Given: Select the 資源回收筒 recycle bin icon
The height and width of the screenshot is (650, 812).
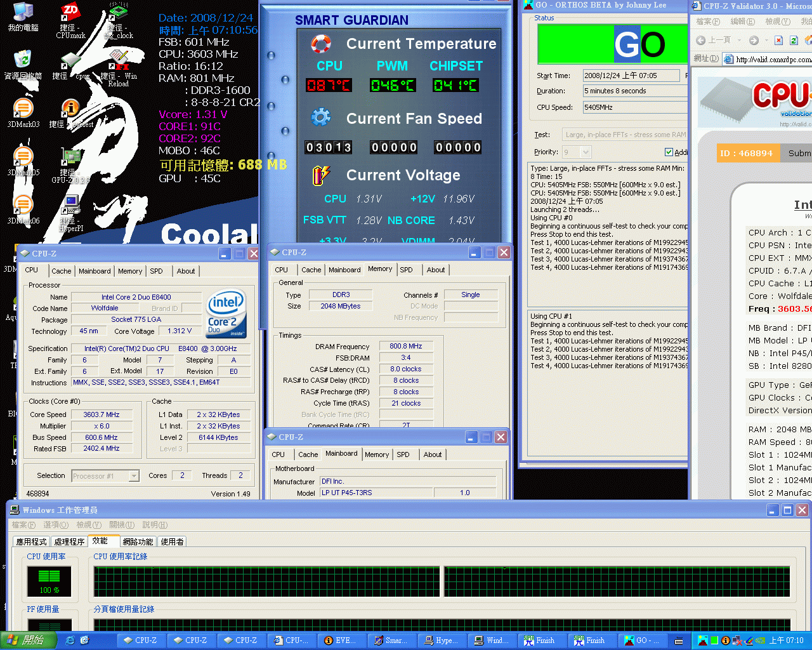Looking at the screenshot, I should point(23,65).
